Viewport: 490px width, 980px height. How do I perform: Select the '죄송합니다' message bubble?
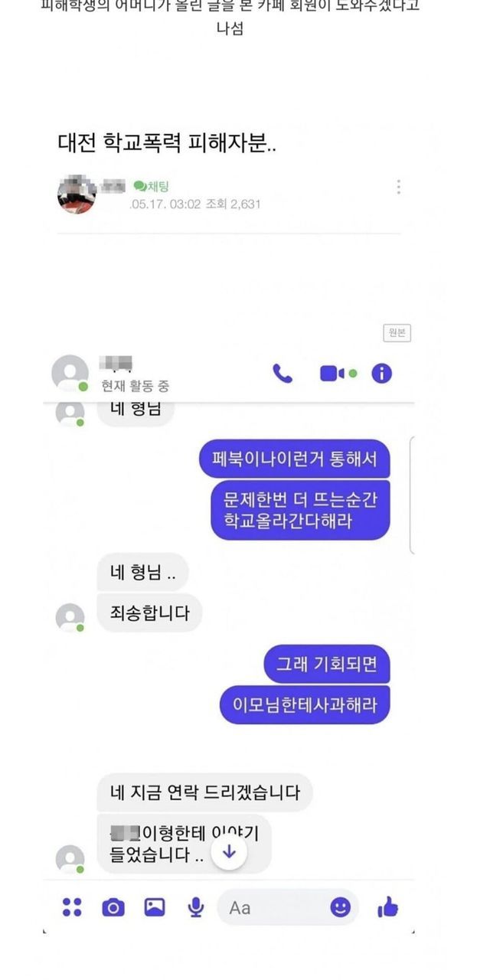coord(150,612)
